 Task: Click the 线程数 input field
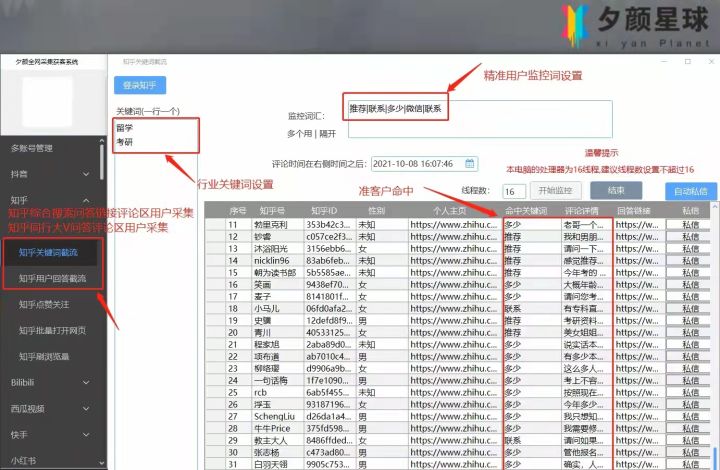point(513,191)
